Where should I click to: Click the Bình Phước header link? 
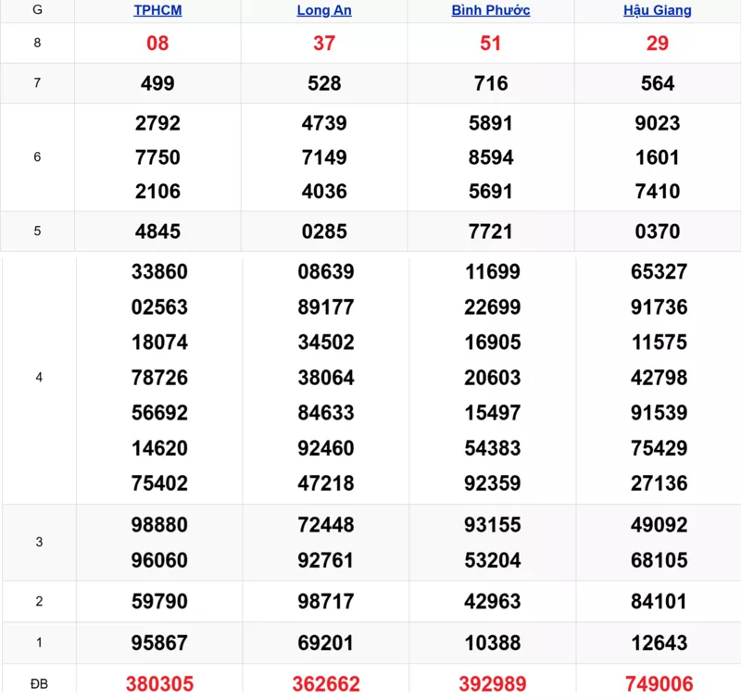pyautogui.click(x=490, y=10)
